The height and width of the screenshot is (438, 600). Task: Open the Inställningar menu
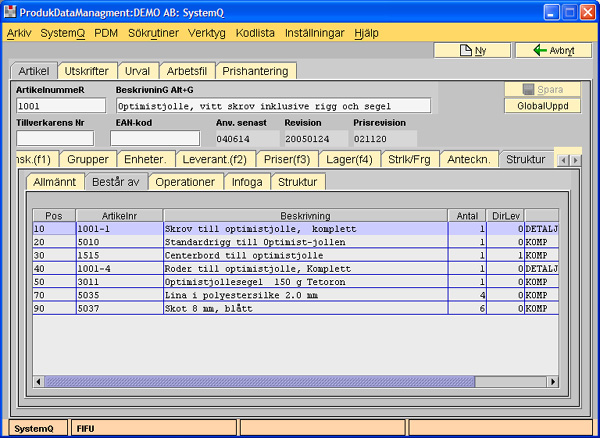(315, 33)
